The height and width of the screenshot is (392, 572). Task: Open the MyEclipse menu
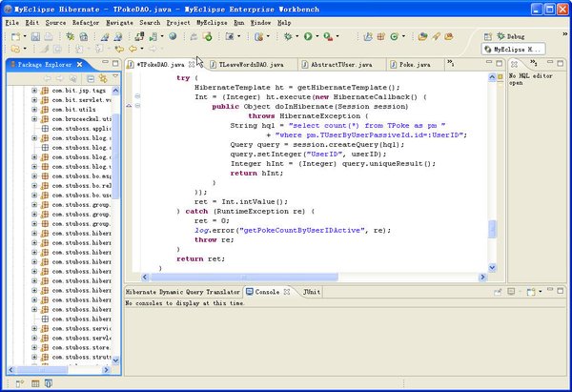click(212, 21)
